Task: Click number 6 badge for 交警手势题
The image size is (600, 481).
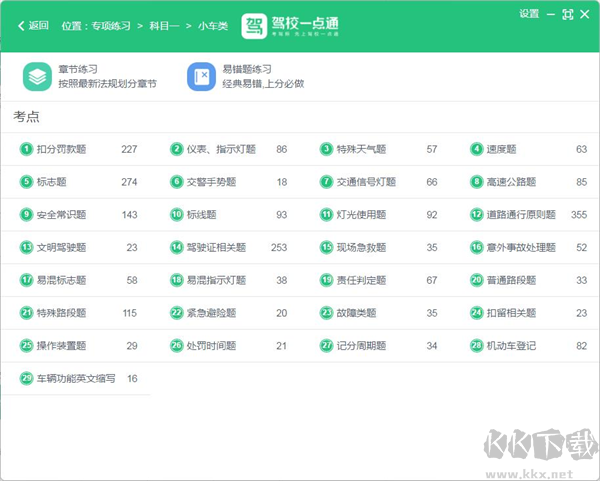Action: [176, 182]
